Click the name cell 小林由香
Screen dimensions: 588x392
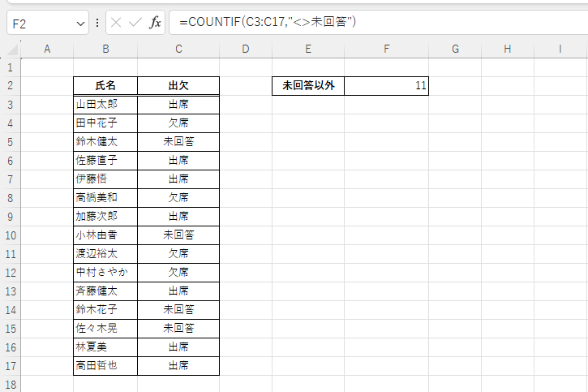point(105,235)
